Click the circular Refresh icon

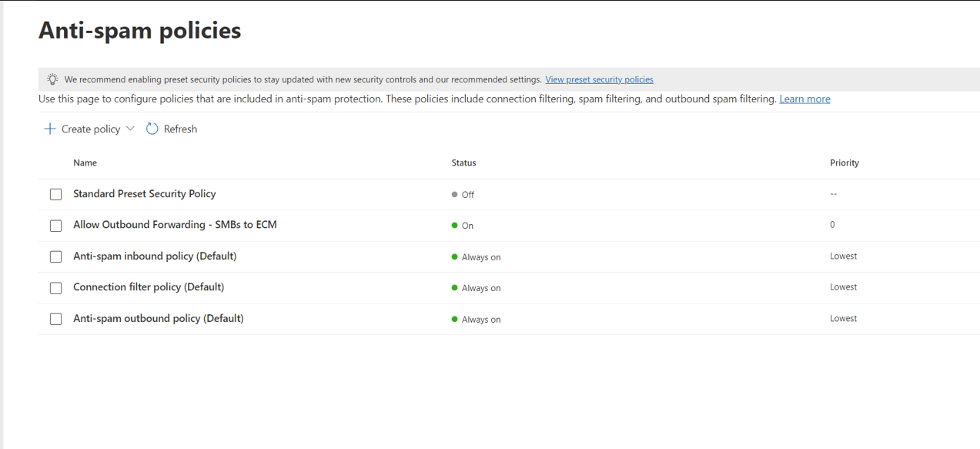pos(152,129)
